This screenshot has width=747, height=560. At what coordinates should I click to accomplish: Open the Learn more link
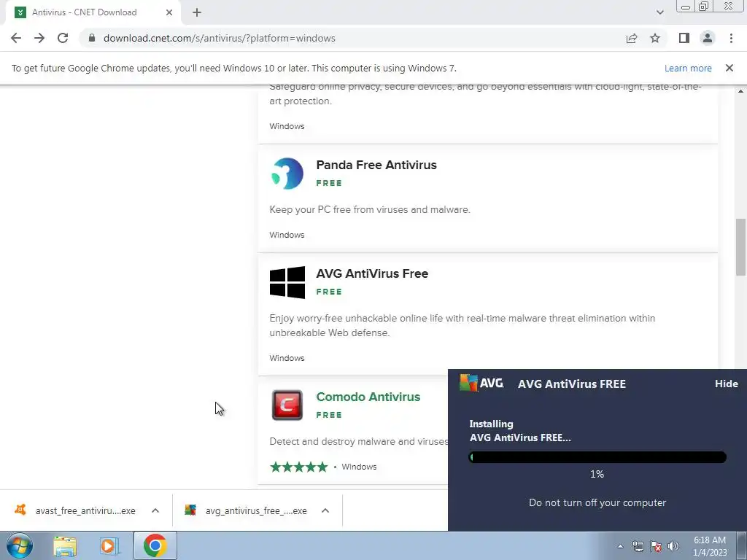click(688, 68)
